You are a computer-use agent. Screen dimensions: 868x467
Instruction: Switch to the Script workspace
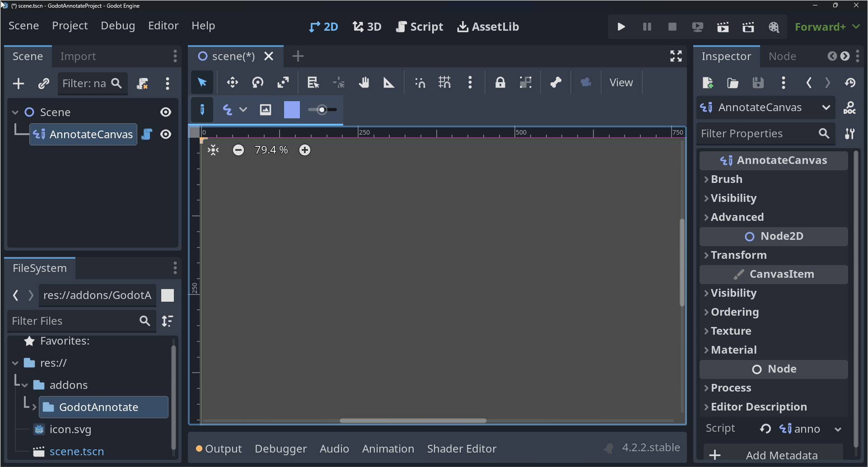[420, 27]
